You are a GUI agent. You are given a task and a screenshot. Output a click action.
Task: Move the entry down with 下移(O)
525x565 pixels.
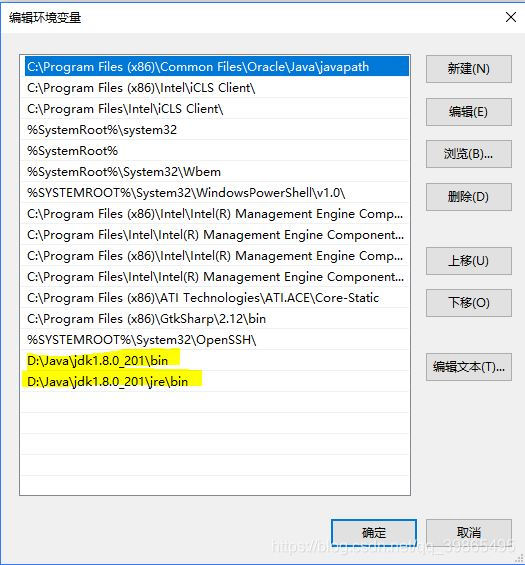click(x=468, y=303)
